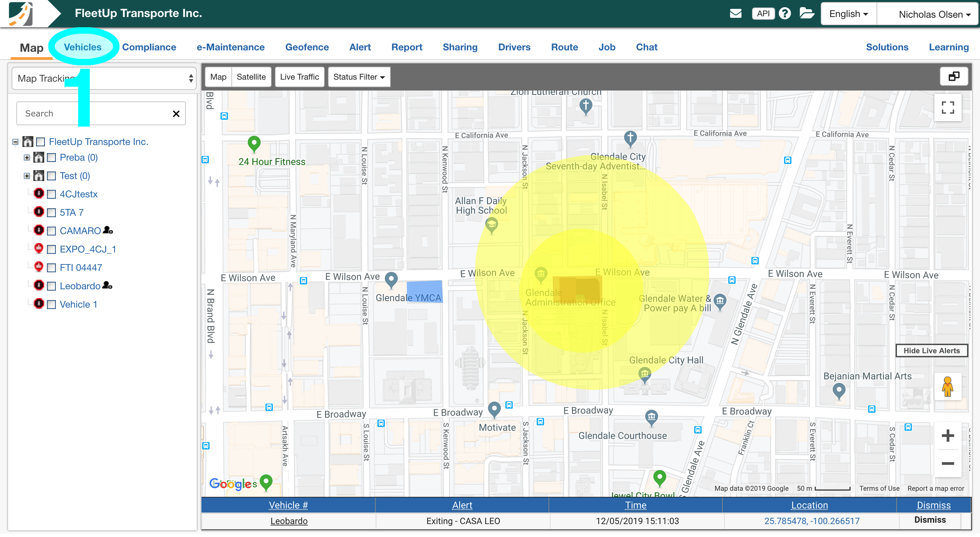Click the Motivate map pin
This screenshot has width=980, height=537.
(494, 410)
